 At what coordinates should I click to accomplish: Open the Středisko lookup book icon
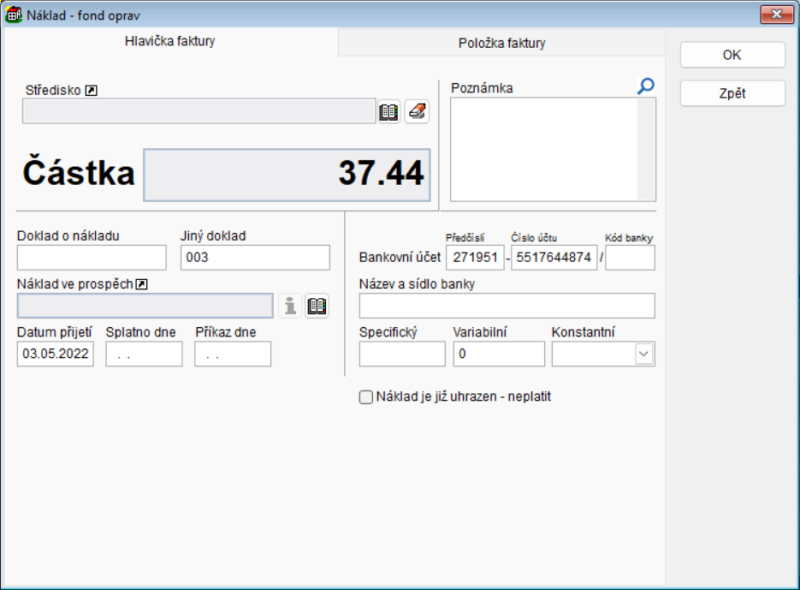pyautogui.click(x=389, y=112)
